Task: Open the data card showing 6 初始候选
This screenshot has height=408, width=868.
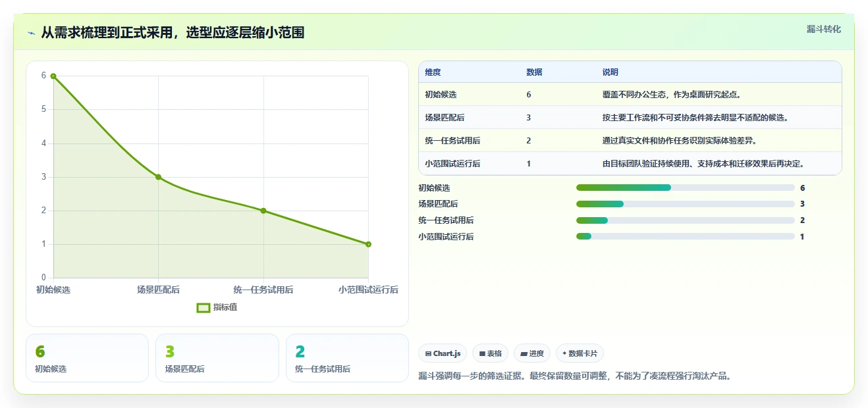Action: click(x=87, y=358)
